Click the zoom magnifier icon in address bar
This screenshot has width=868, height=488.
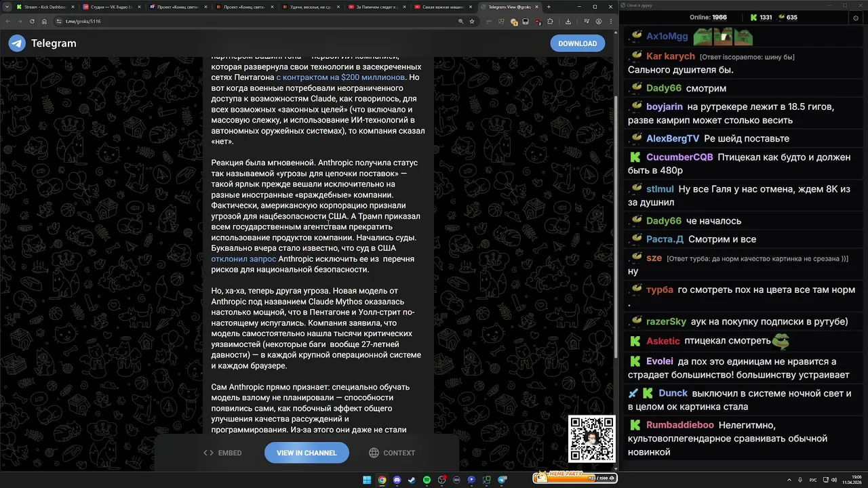click(461, 21)
